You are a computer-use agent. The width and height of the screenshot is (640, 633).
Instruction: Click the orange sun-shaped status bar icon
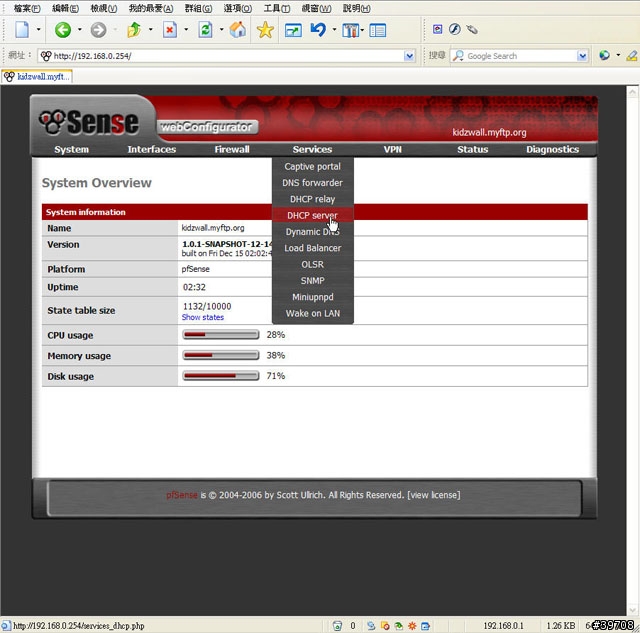412,626
